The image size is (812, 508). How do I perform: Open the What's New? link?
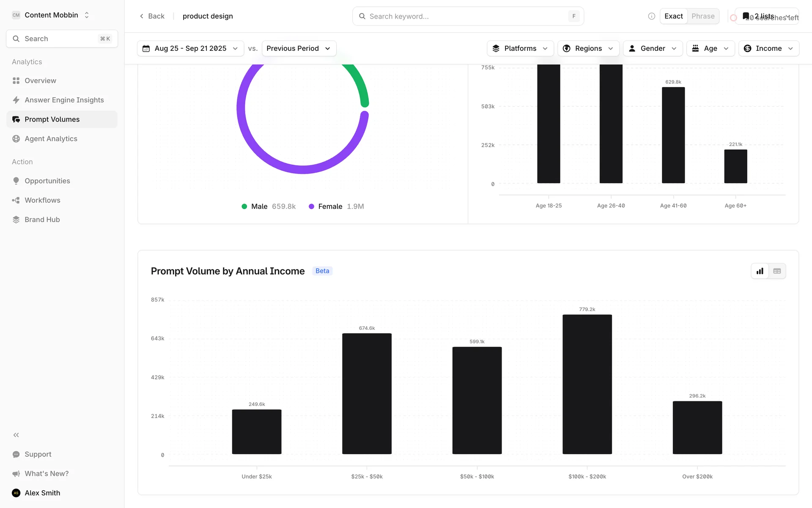click(x=47, y=473)
